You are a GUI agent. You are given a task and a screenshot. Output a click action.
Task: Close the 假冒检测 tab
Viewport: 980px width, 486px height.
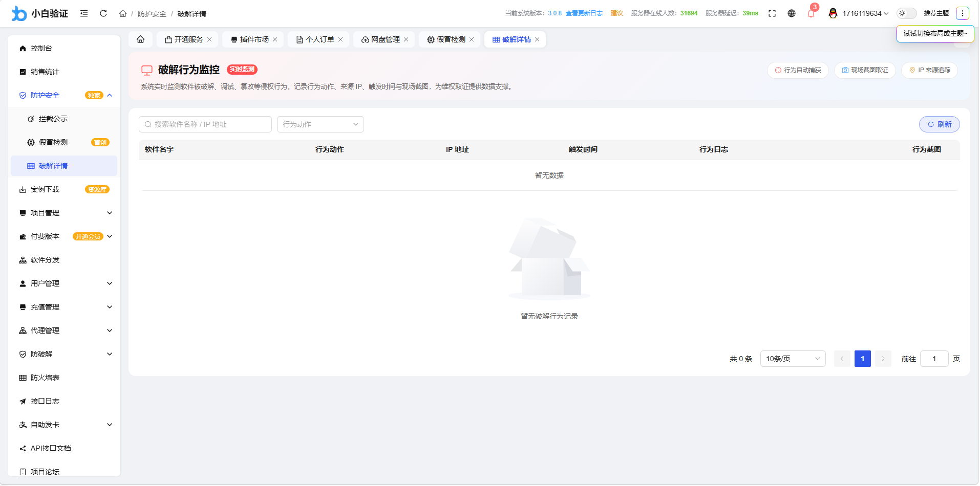472,39
